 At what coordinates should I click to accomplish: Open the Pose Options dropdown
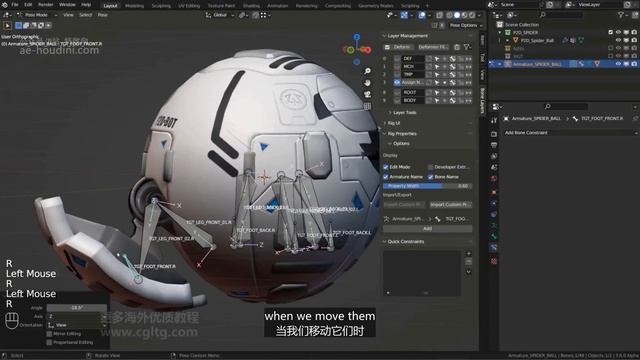coord(465,25)
